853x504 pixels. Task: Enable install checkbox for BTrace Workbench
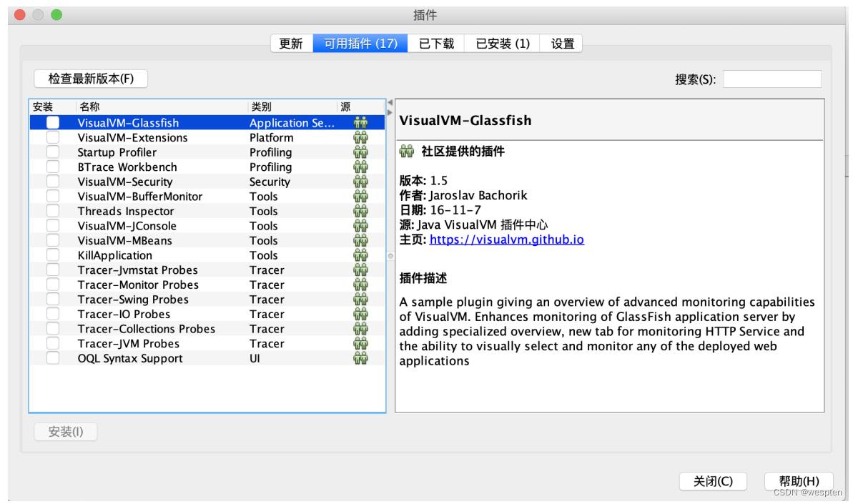[x=53, y=167]
